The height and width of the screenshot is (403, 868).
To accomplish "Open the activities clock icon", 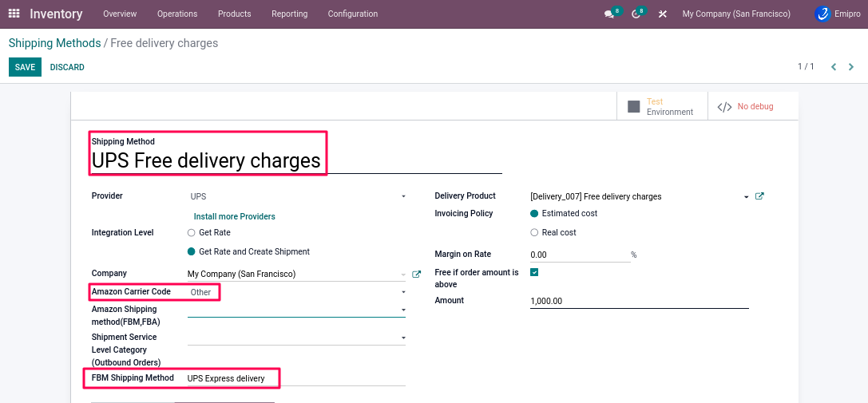I will click(636, 14).
